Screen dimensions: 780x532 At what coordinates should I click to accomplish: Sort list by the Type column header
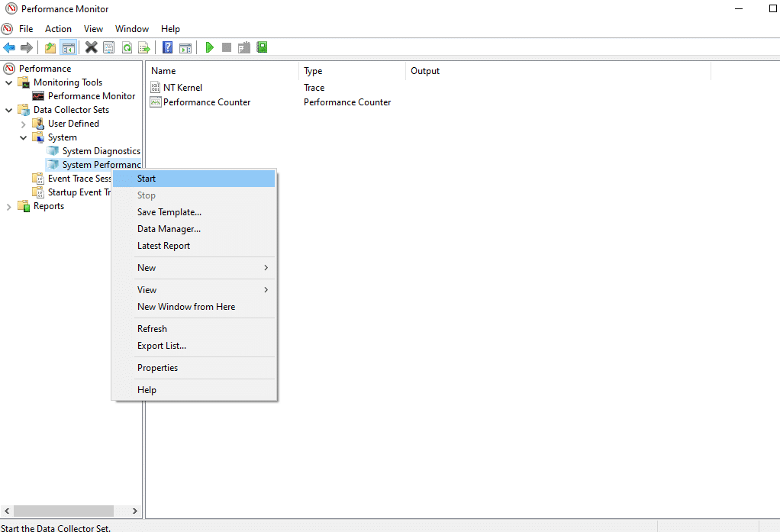pyautogui.click(x=352, y=71)
